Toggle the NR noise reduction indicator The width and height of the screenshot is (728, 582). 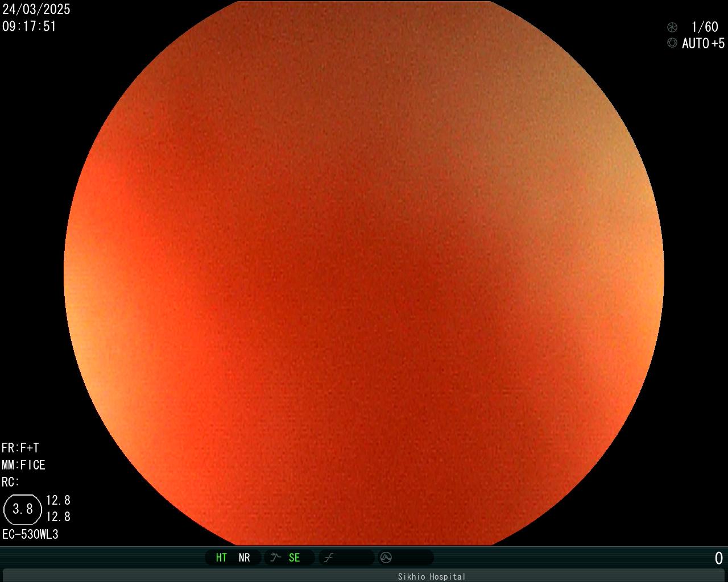point(245,558)
